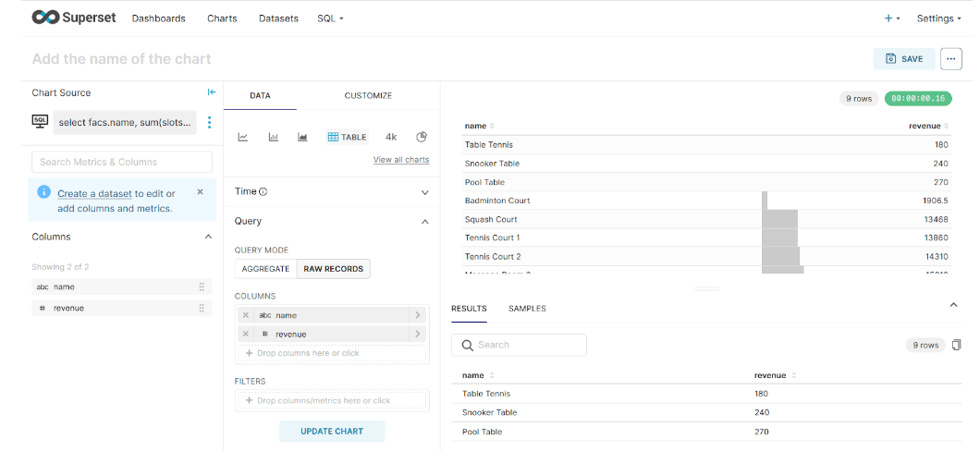Click the Search Metrics & Columns field
The width and height of the screenshot is (980, 451).
point(122,162)
